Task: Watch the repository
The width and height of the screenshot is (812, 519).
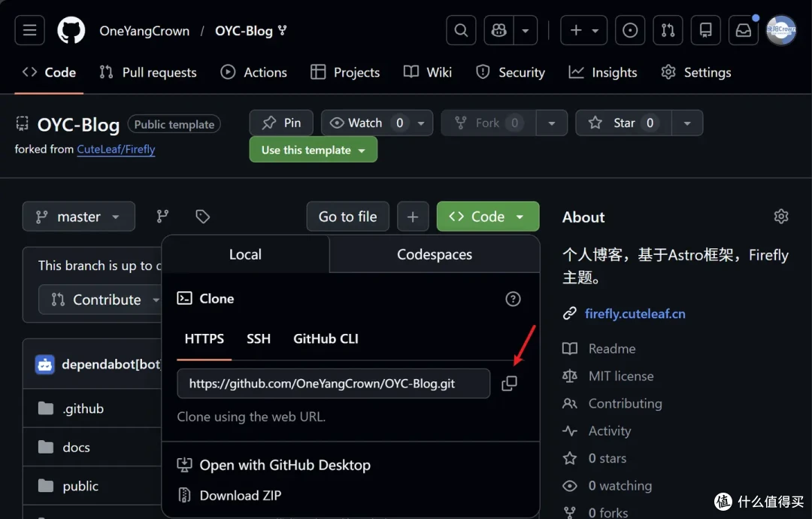Action: click(x=365, y=123)
